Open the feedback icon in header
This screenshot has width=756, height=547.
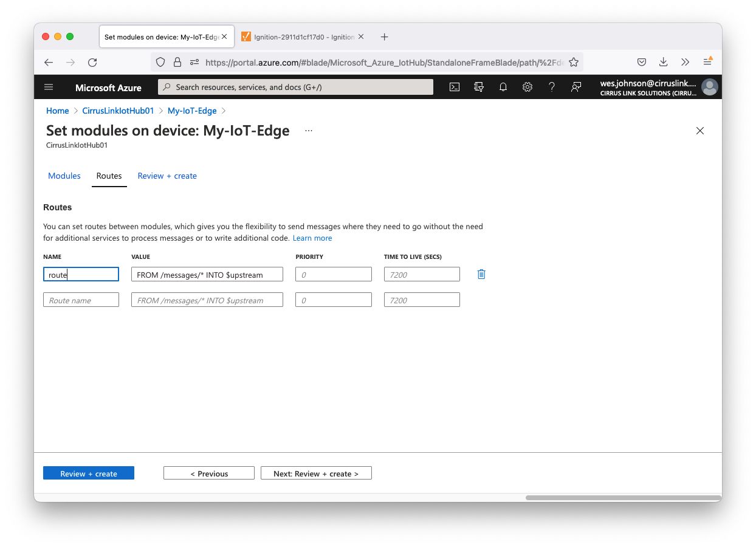point(576,87)
